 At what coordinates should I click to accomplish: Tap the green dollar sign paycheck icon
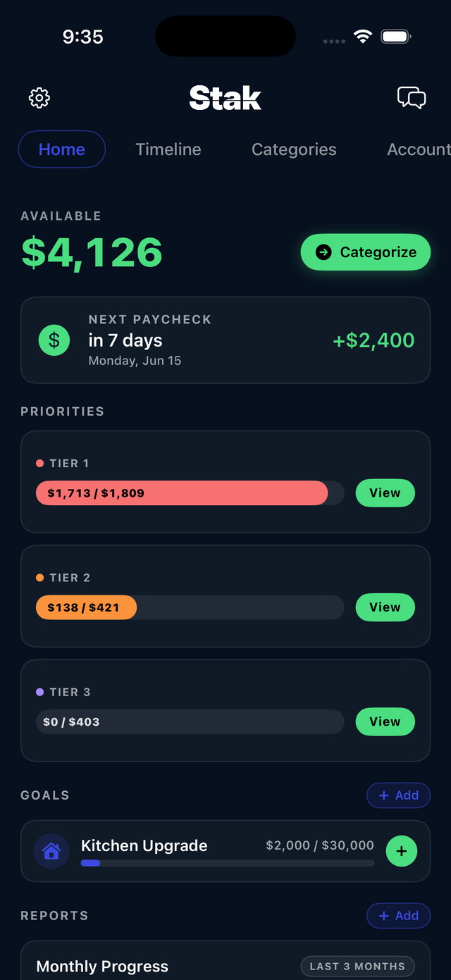point(54,340)
